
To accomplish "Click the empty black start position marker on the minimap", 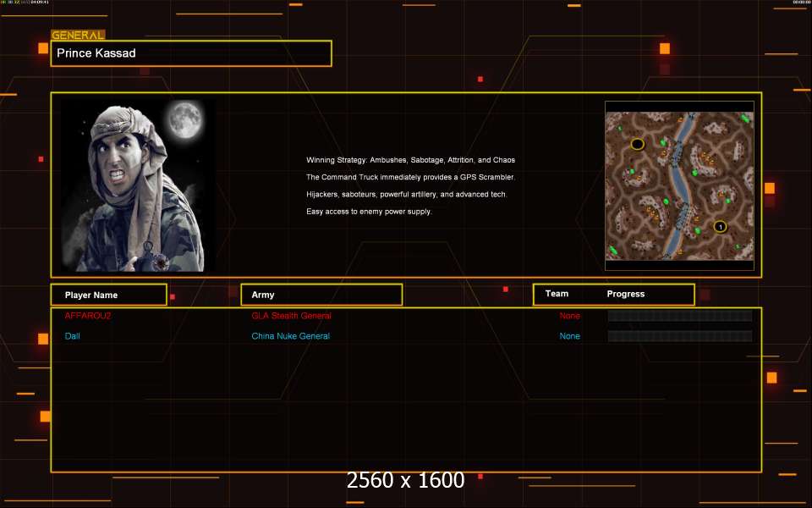I will (x=638, y=144).
